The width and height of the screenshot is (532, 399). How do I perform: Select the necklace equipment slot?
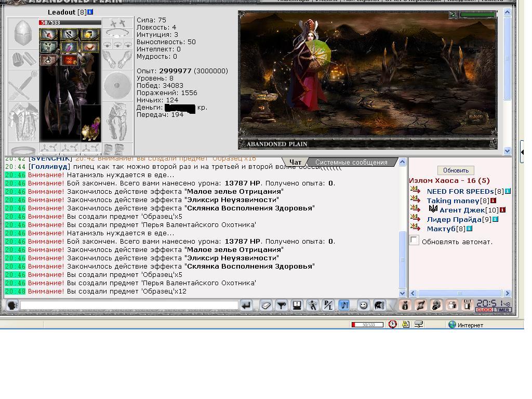117,33
